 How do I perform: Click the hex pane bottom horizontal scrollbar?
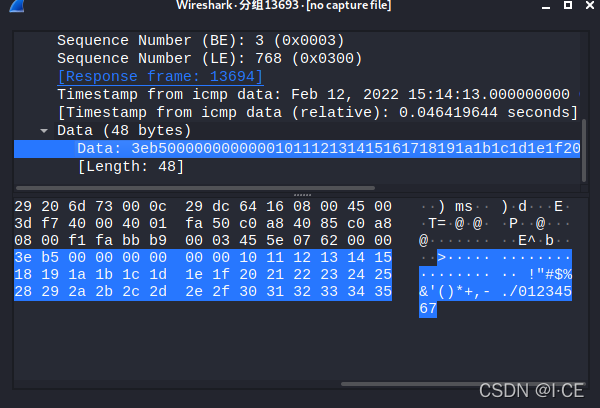(x=463, y=384)
